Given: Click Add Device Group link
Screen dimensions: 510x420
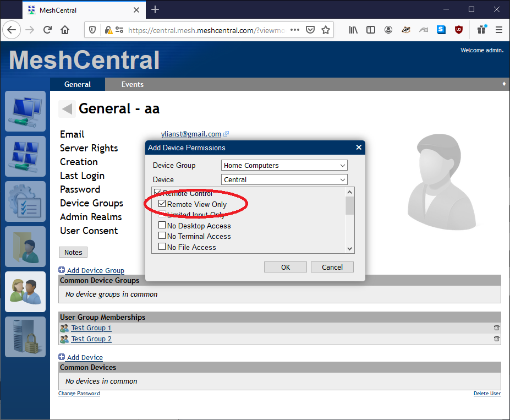Looking at the screenshot, I should click(96, 270).
